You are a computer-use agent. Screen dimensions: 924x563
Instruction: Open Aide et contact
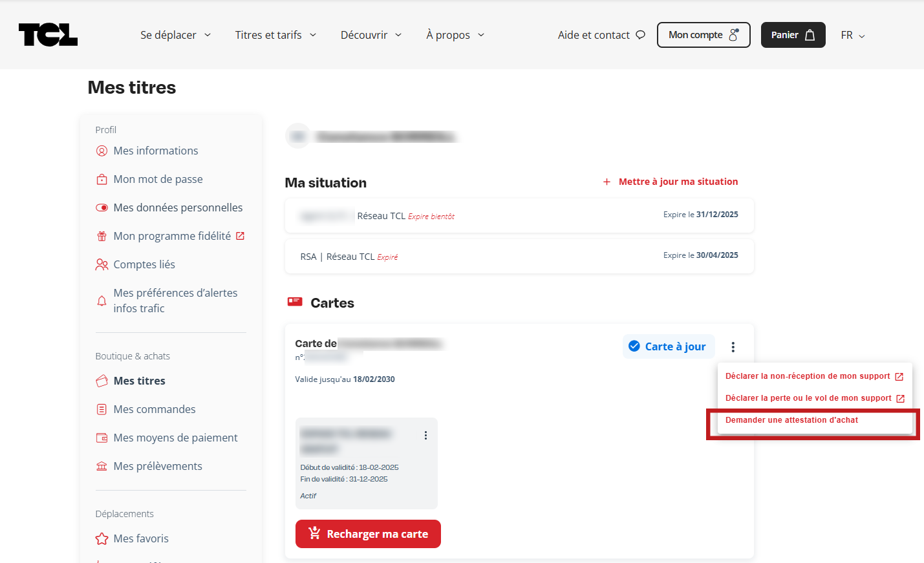[601, 35]
